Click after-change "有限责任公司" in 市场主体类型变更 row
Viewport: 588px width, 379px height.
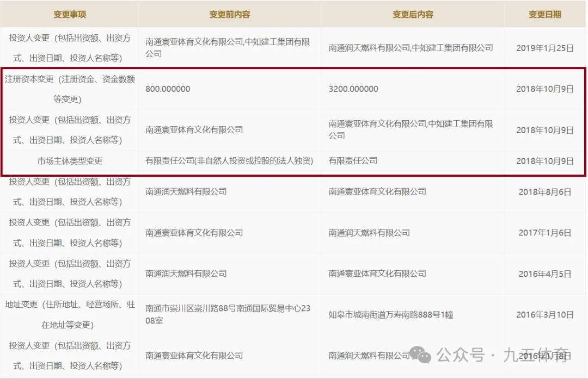(353, 160)
